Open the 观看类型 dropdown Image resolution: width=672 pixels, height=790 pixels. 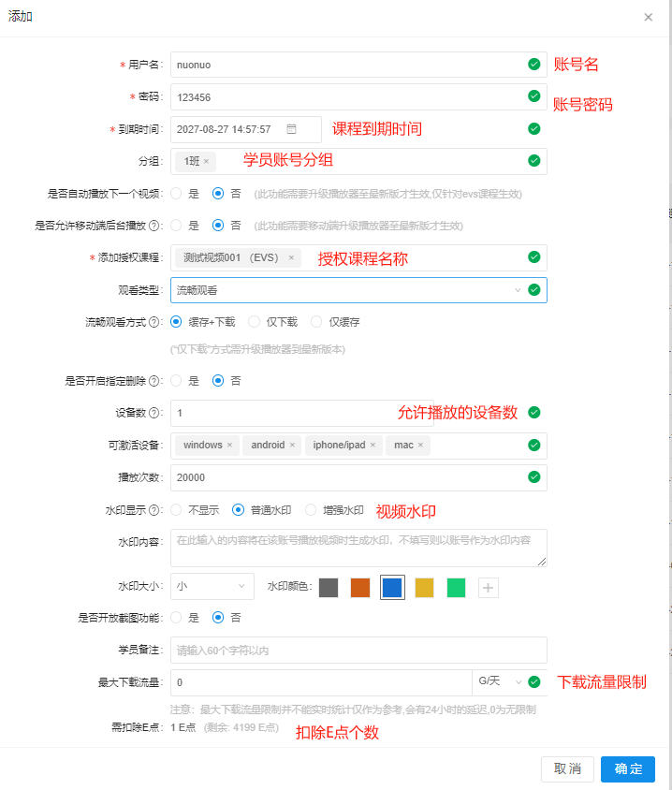pos(346,290)
